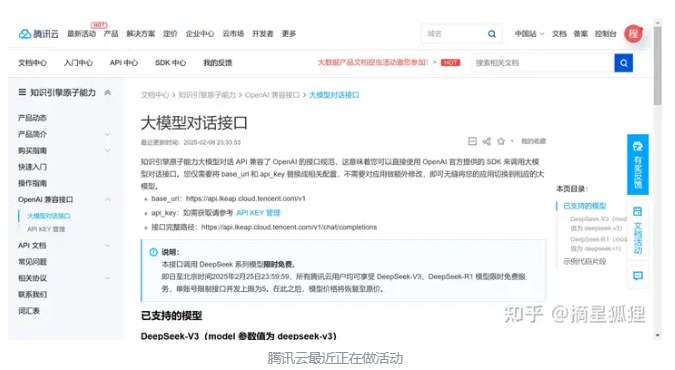The width and height of the screenshot is (675, 370).
Task: Select 词汇表 in sidebar
Action: click(29, 311)
